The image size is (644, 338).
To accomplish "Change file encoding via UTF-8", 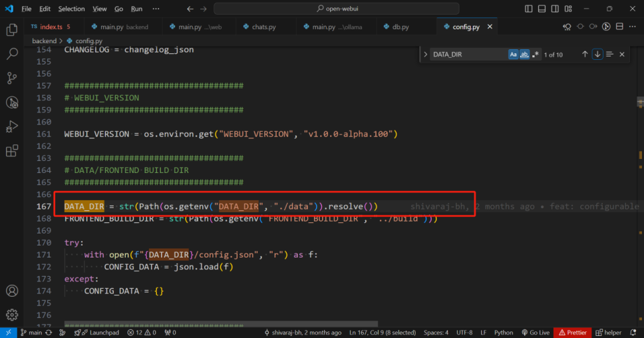I will click(x=464, y=333).
